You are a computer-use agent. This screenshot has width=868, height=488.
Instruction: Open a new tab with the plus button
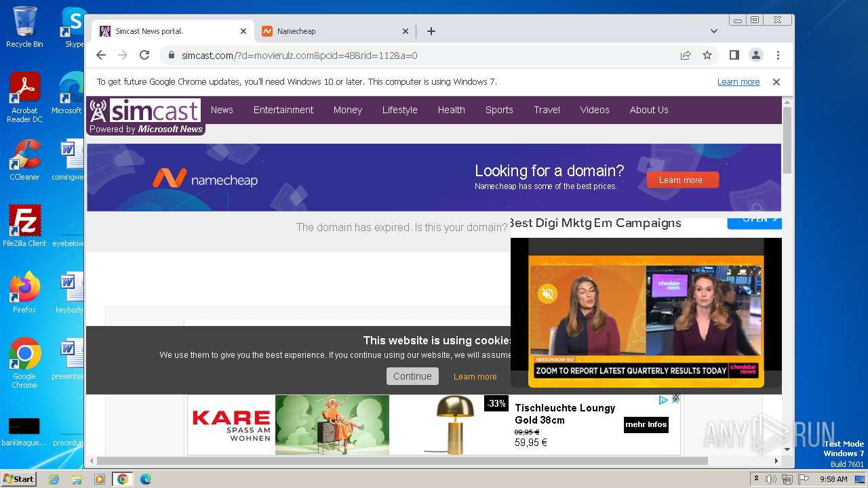click(431, 31)
